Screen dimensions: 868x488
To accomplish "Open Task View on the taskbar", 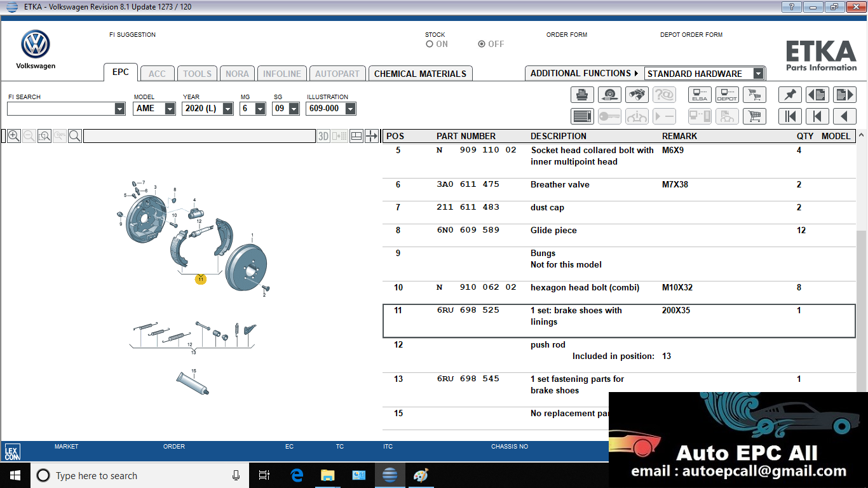I will tap(264, 475).
